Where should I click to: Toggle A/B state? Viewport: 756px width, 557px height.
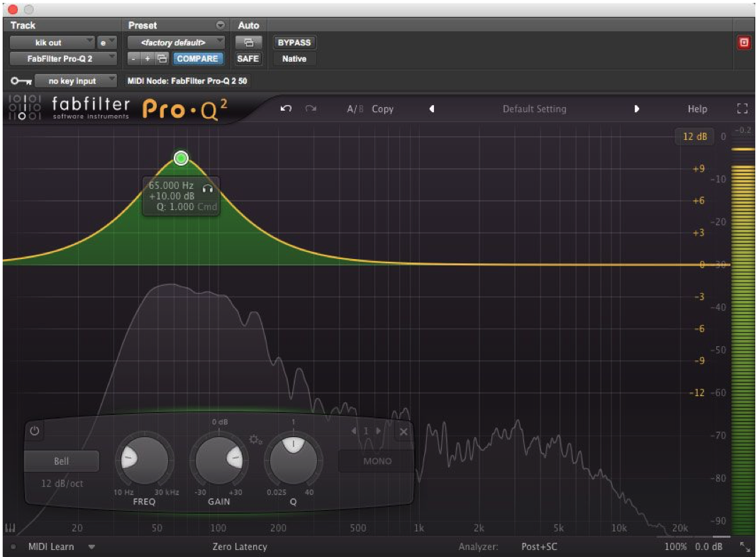coord(355,109)
